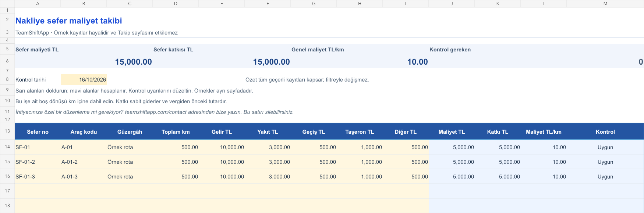Select column A header

tap(38, 4)
